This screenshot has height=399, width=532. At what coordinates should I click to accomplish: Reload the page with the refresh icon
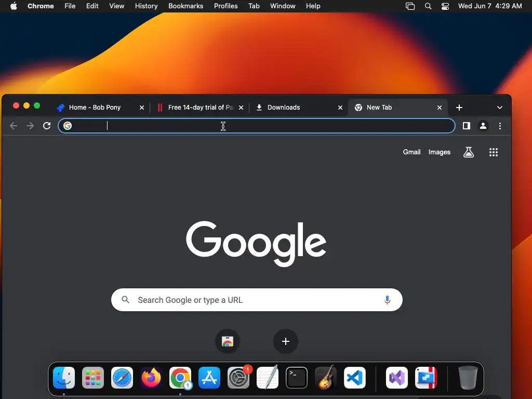[x=47, y=126]
